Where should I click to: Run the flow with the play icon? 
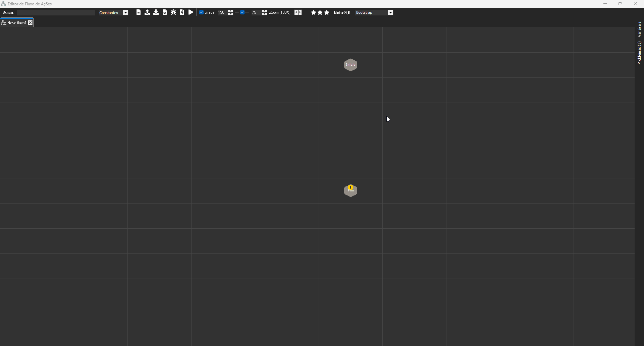191,12
